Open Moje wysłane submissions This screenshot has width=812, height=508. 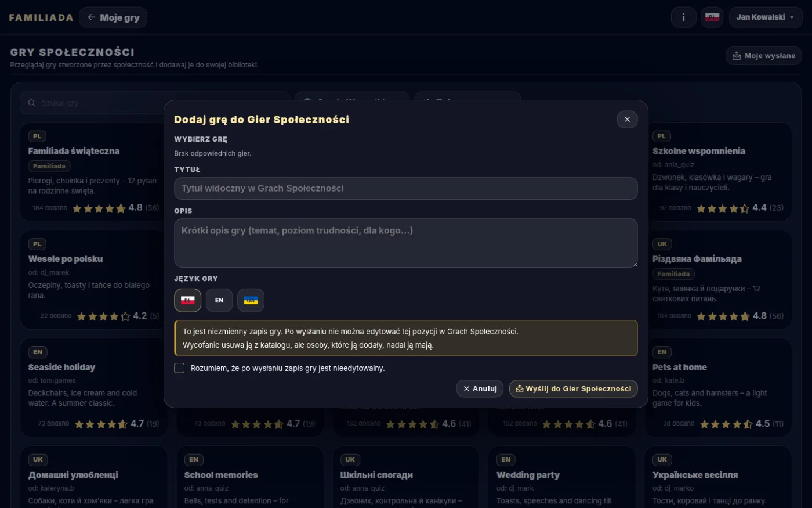[764, 56]
